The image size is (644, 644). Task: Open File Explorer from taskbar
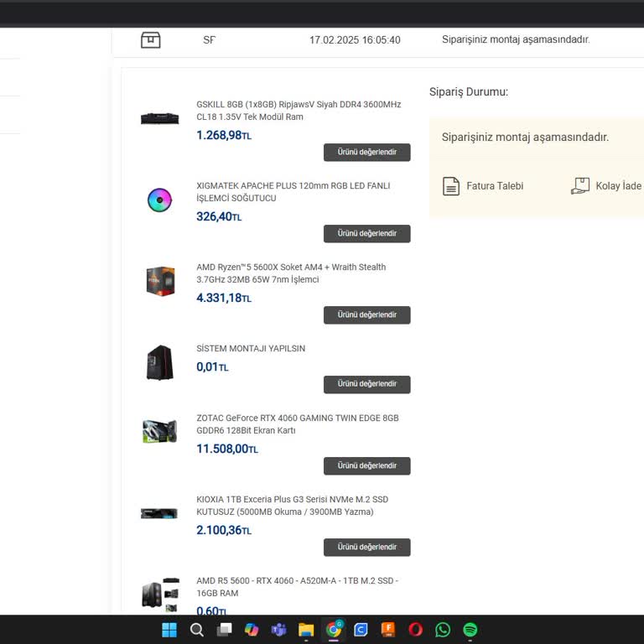[306, 630]
